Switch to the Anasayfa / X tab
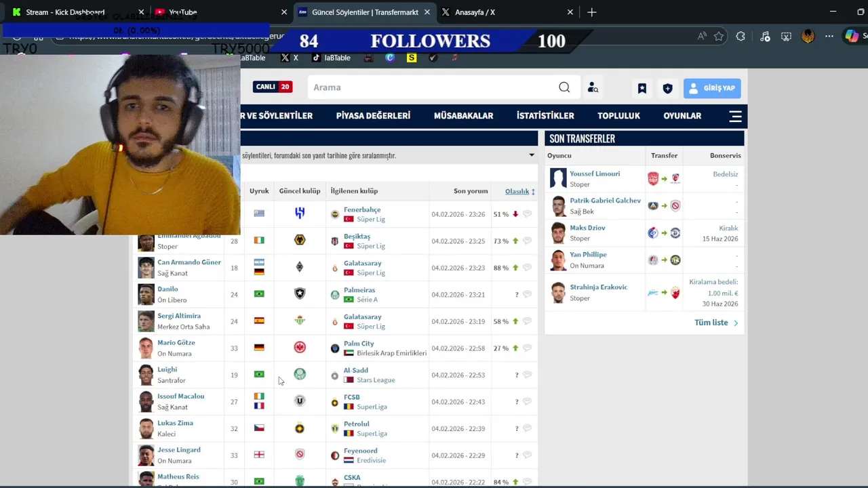 [475, 12]
